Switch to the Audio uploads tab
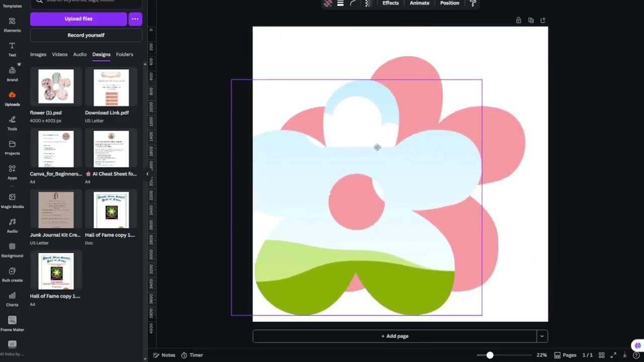Screen dimensions: 644x362 (79, 54)
